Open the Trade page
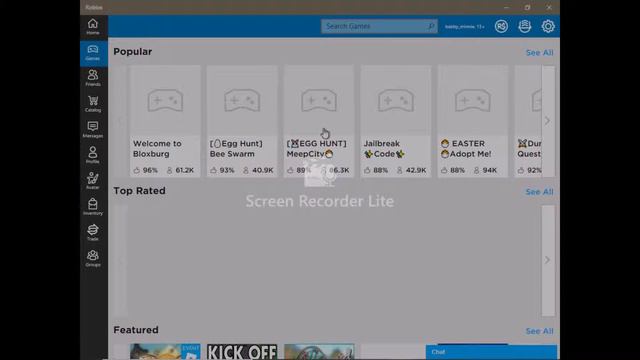The width and height of the screenshot is (640, 360). [x=93, y=232]
